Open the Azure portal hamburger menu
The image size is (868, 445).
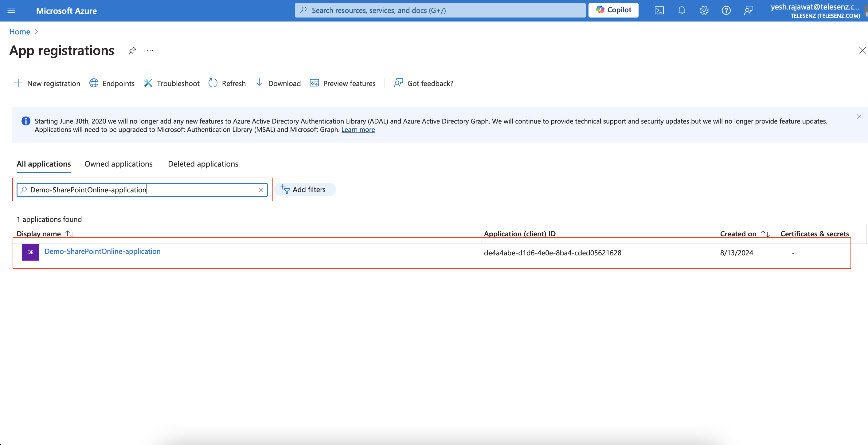point(12,10)
